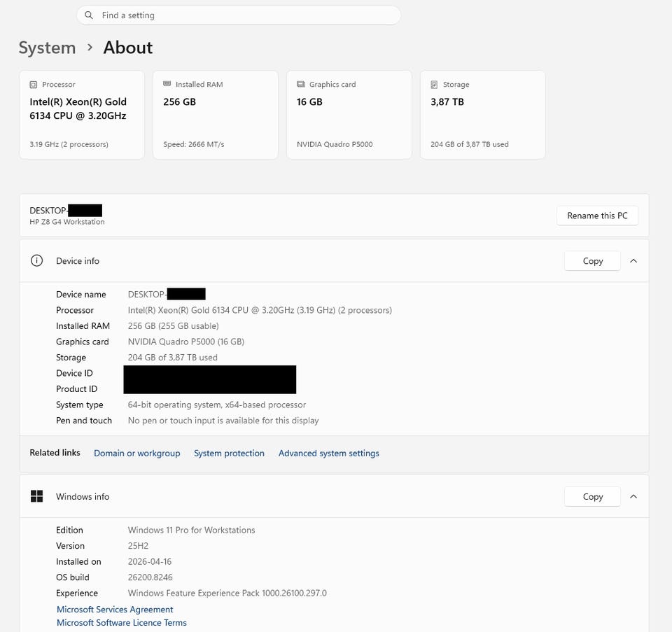The height and width of the screenshot is (632, 672).
Task: Open the Microsoft Services Agreement link
Action: (115, 610)
